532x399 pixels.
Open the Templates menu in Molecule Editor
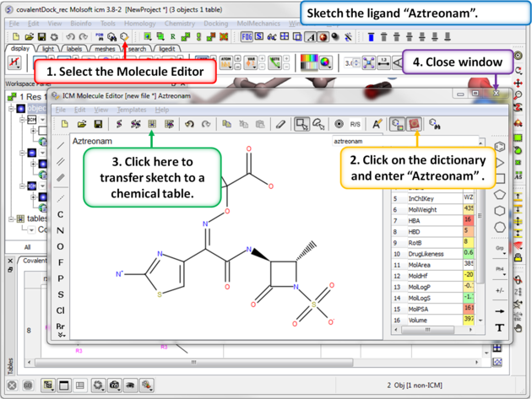[131, 110]
